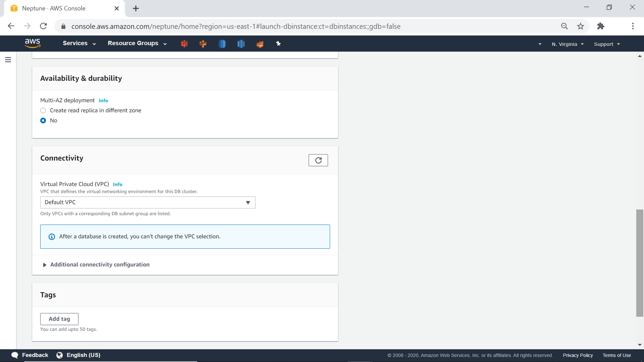The image size is (644, 362).
Task: Open the red S3 shortcut icon
Action: [x=184, y=44]
